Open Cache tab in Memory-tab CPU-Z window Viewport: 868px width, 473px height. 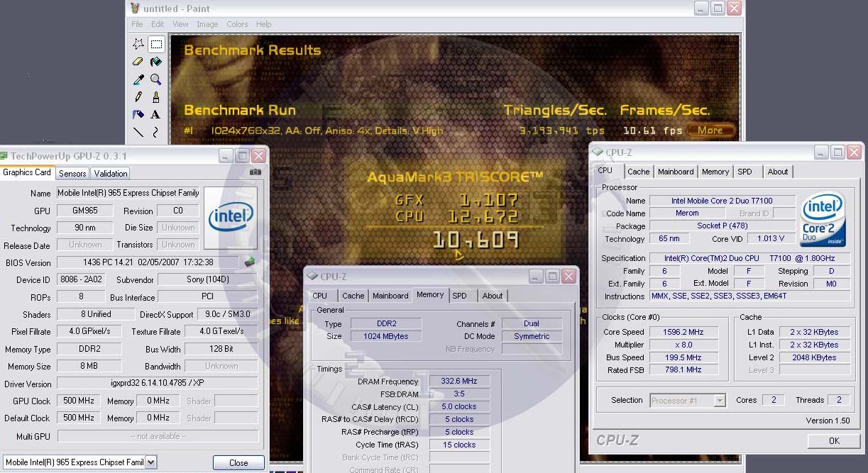353,296
